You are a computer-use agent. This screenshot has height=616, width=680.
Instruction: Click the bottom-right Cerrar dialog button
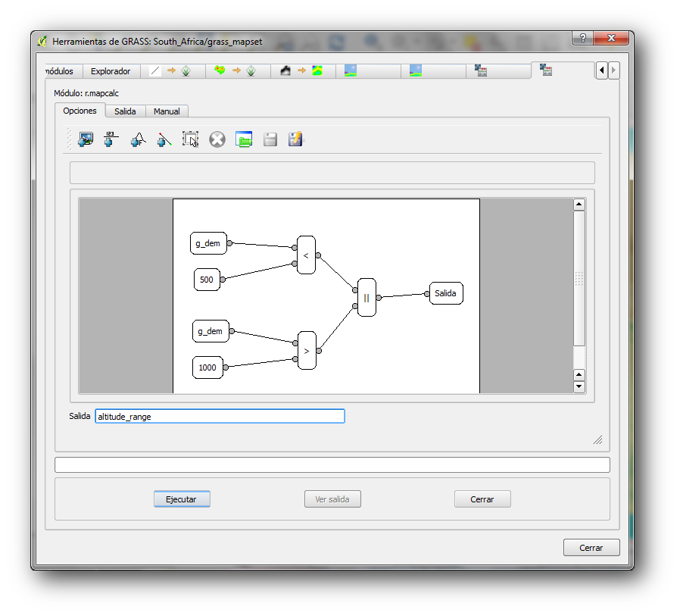(x=591, y=548)
